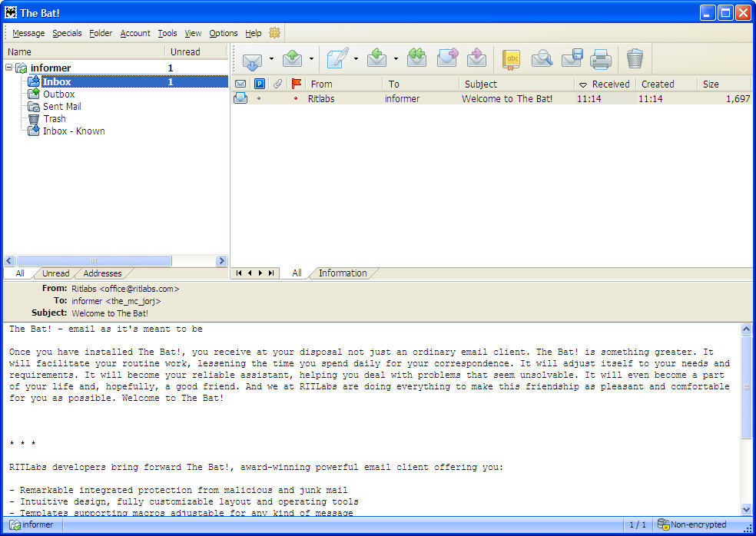Create a new message with the quill icon
Viewport: 756px width, 536px height.
click(337, 58)
